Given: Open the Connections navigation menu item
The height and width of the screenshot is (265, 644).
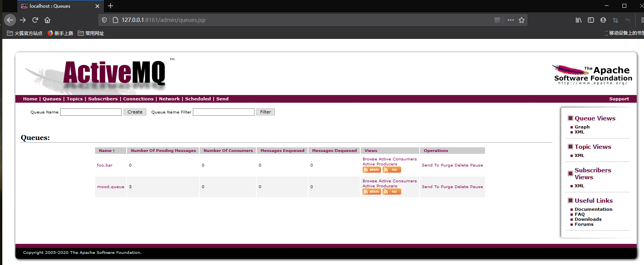Looking at the screenshot, I should tap(138, 99).
